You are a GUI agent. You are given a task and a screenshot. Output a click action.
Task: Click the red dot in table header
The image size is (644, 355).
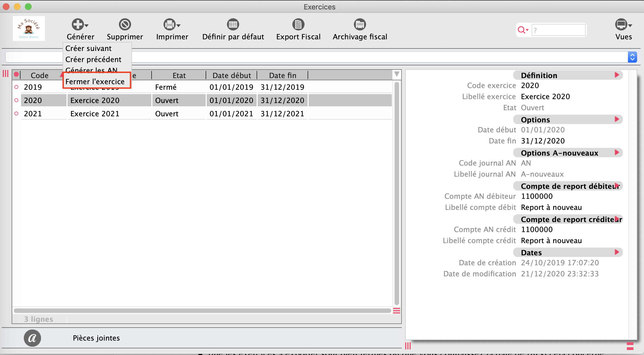(x=16, y=74)
